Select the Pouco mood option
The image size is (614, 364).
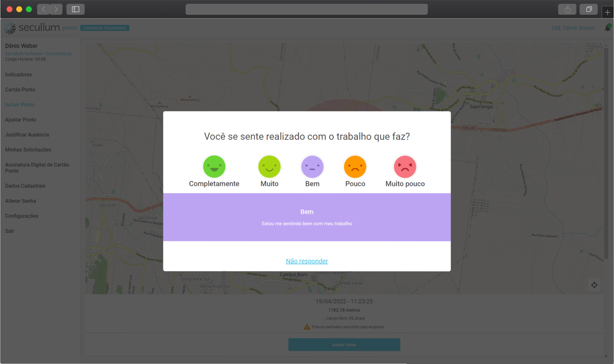tap(355, 166)
